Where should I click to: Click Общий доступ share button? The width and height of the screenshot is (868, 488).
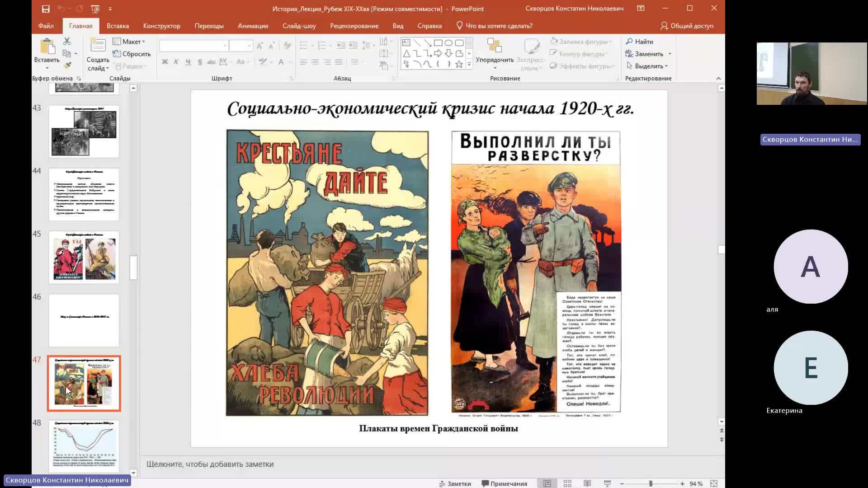pos(687,26)
